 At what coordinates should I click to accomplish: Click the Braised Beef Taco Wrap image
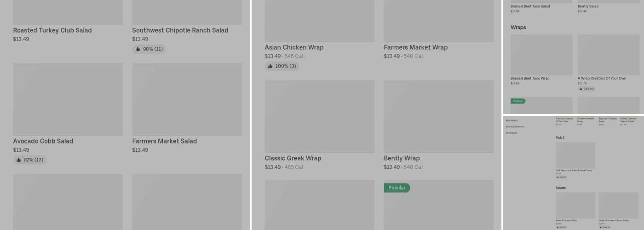pos(541,55)
